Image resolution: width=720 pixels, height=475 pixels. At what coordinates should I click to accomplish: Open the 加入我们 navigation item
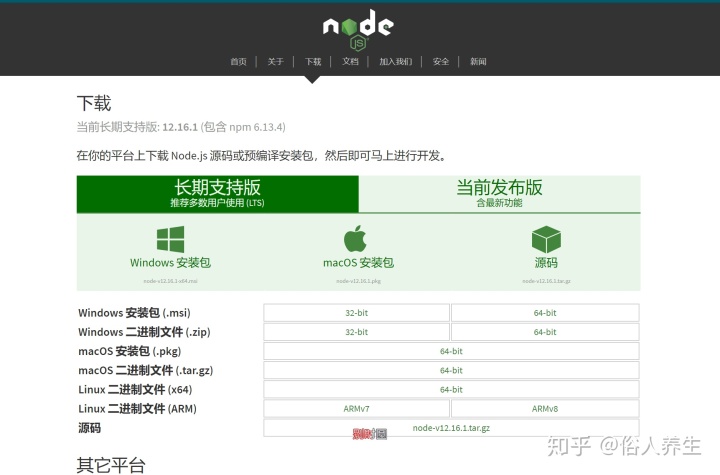[395, 62]
